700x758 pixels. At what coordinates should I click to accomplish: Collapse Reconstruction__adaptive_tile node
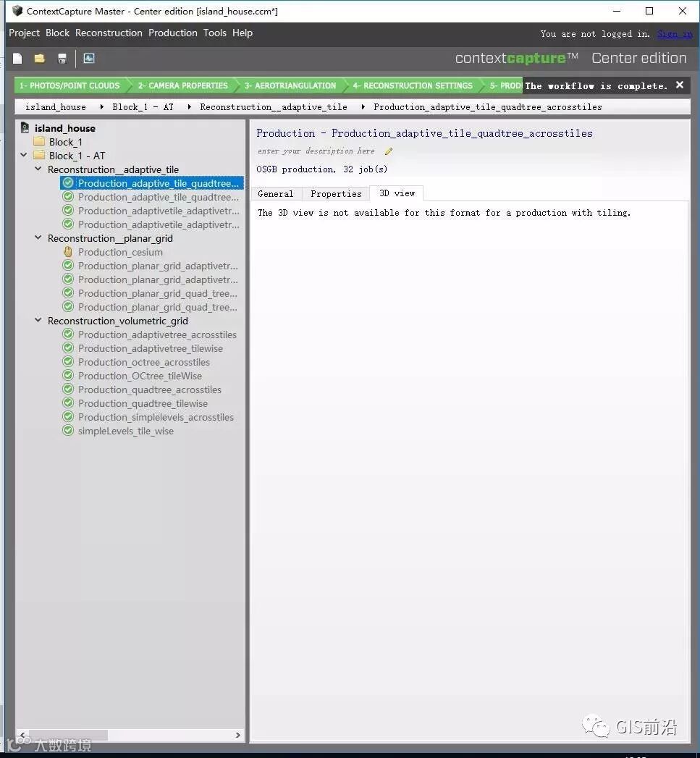pyautogui.click(x=38, y=169)
